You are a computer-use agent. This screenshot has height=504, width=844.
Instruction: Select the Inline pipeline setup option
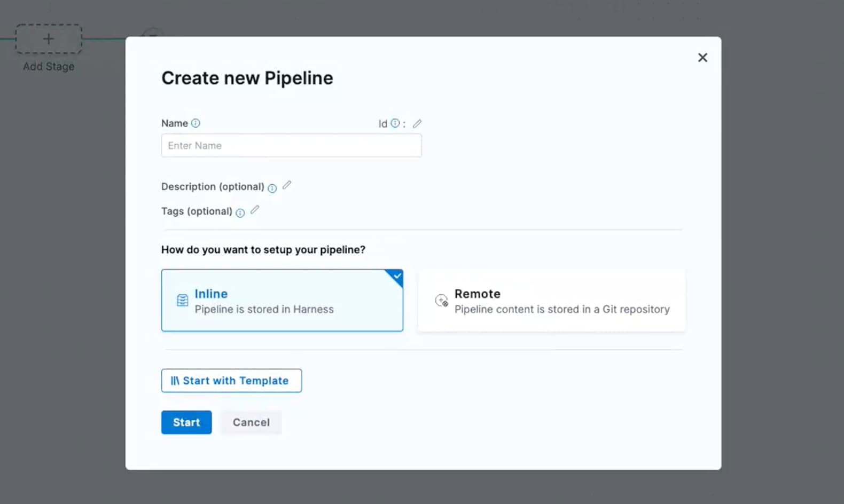click(x=282, y=301)
